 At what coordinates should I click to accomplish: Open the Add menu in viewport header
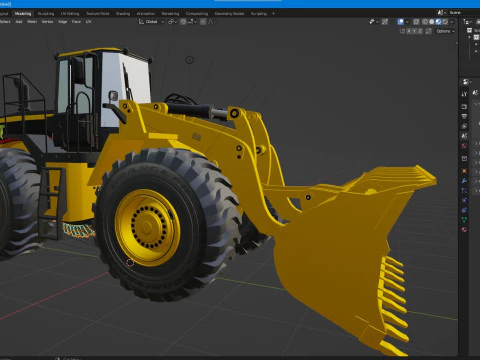coord(19,22)
